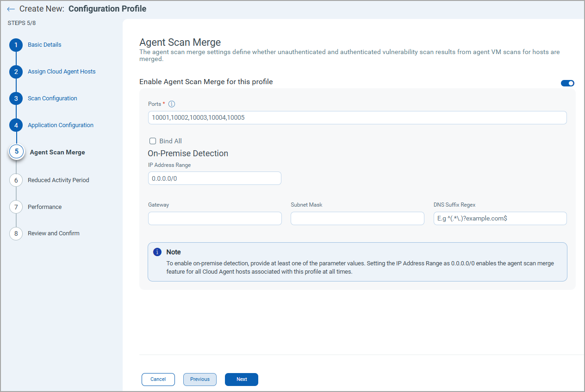Click the highlighted step 5 circle
Screen dimensions: 585x392
tap(16, 152)
